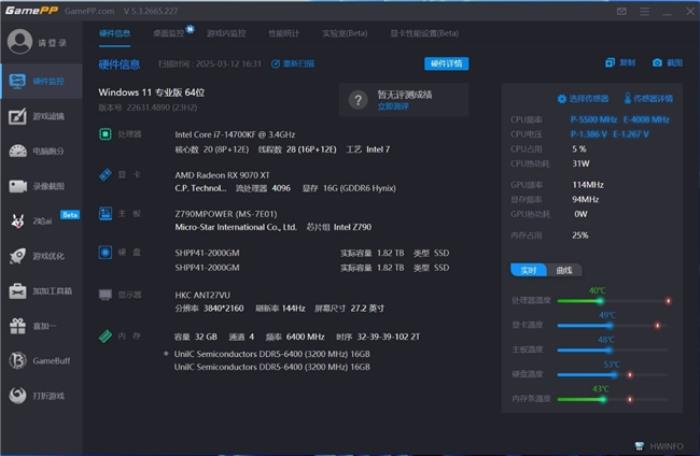Click the rescan hardware link

click(x=293, y=64)
